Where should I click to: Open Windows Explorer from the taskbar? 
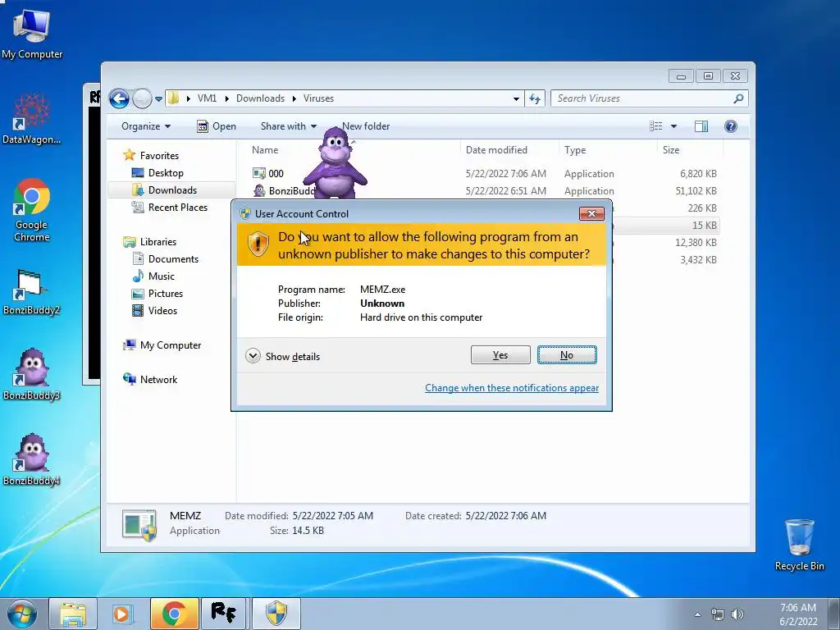tap(73, 614)
